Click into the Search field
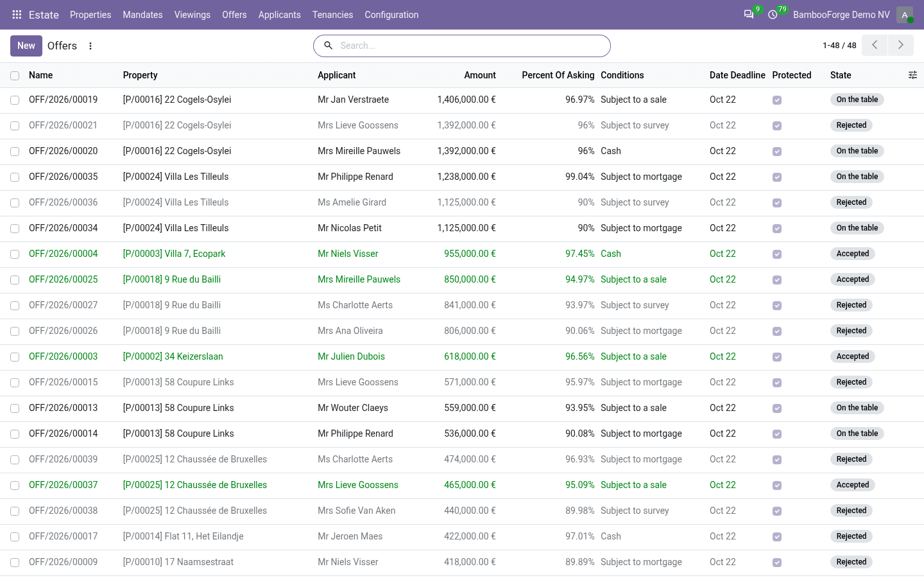 (472, 46)
